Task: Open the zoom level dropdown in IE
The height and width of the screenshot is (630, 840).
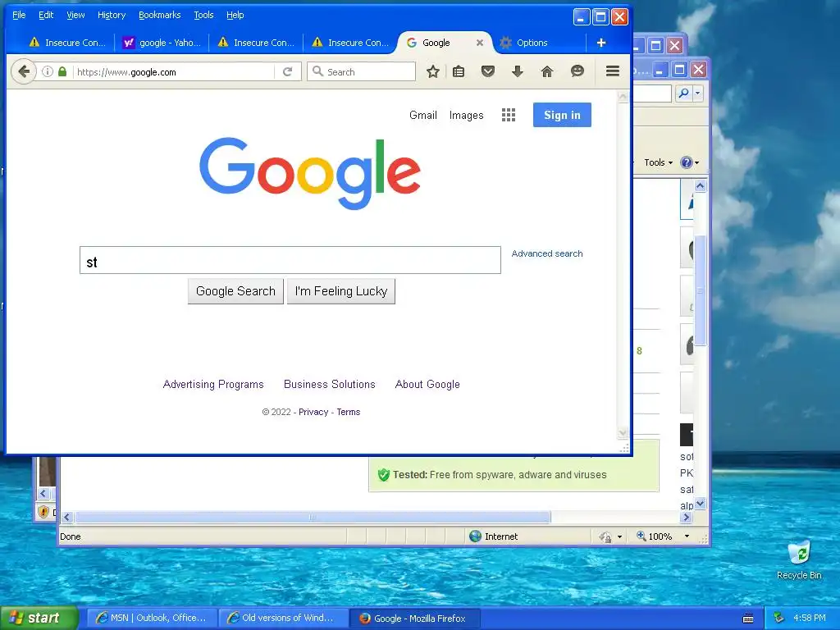Action: (x=687, y=536)
